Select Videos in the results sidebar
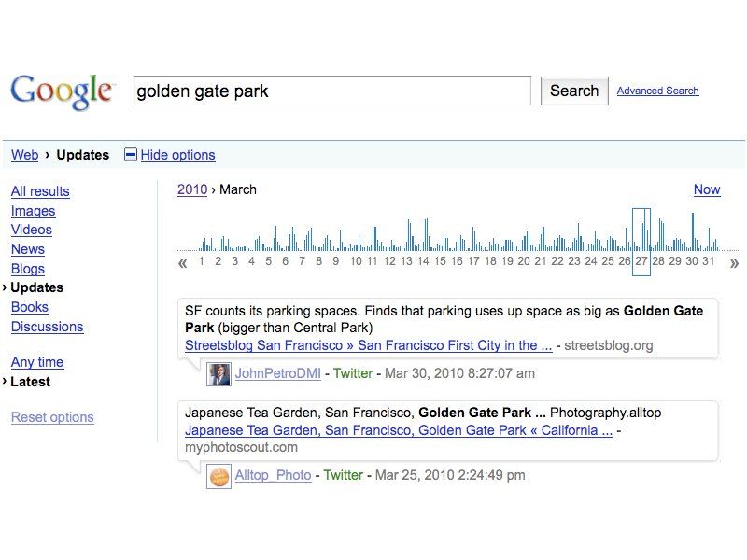The width and height of the screenshot is (747, 560). [x=33, y=230]
